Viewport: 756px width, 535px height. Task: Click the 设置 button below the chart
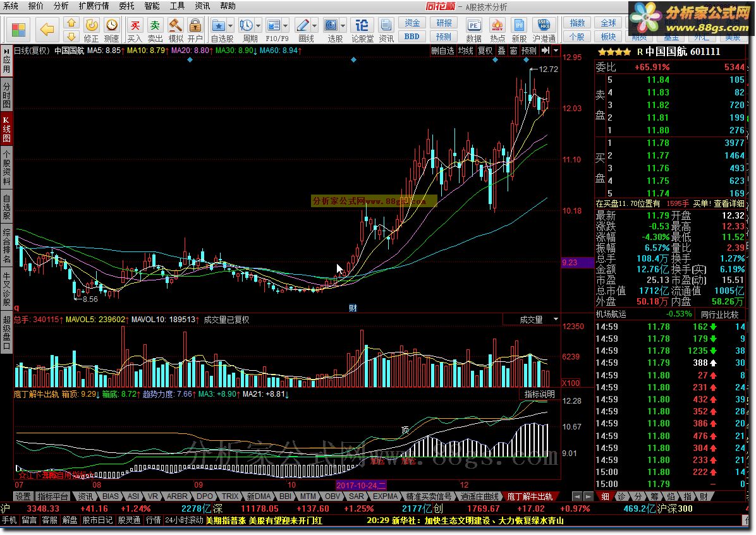point(23,496)
